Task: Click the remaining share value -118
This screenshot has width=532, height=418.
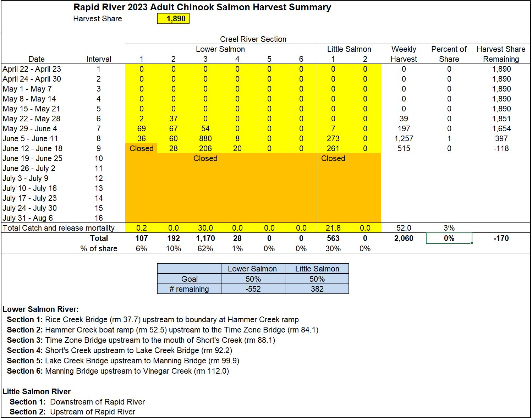Action: point(501,148)
